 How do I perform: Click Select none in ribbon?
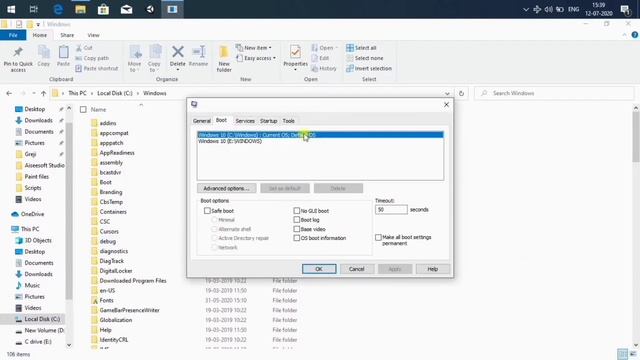(x=364, y=58)
